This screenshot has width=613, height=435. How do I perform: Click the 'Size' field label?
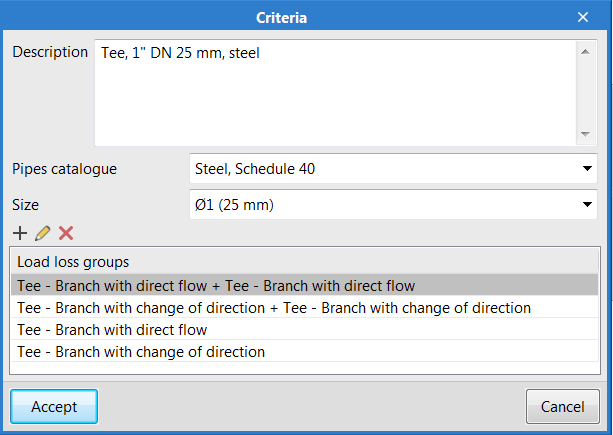[x=25, y=205]
